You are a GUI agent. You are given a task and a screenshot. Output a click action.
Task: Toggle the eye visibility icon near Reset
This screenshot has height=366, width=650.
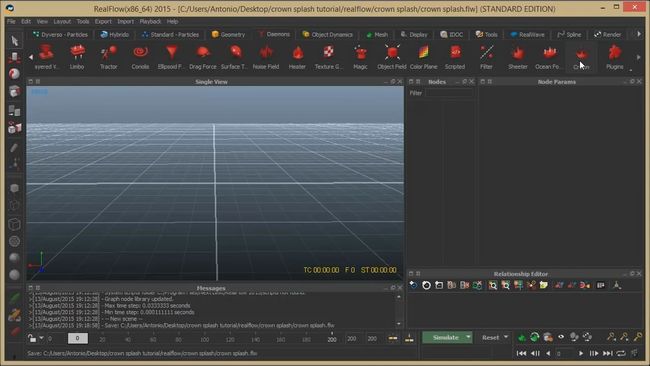[x=561, y=337]
